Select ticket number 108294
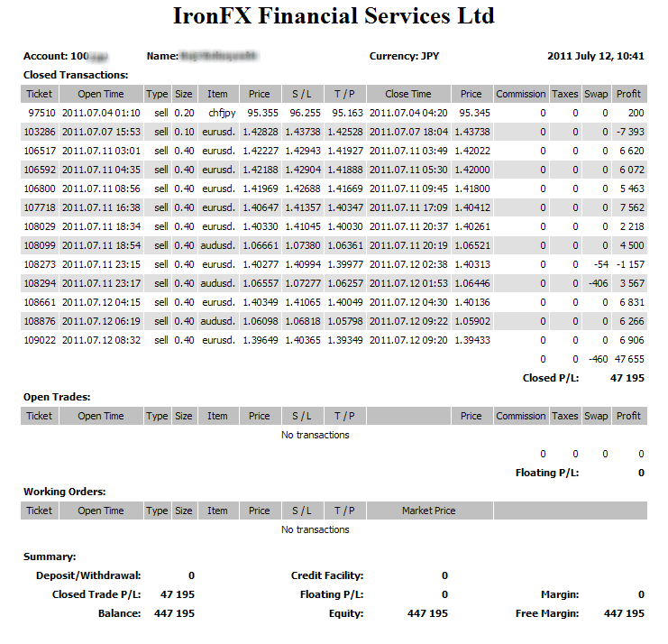The width and height of the screenshot is (668, 644). pyautogui.click(x=40, y=283)
